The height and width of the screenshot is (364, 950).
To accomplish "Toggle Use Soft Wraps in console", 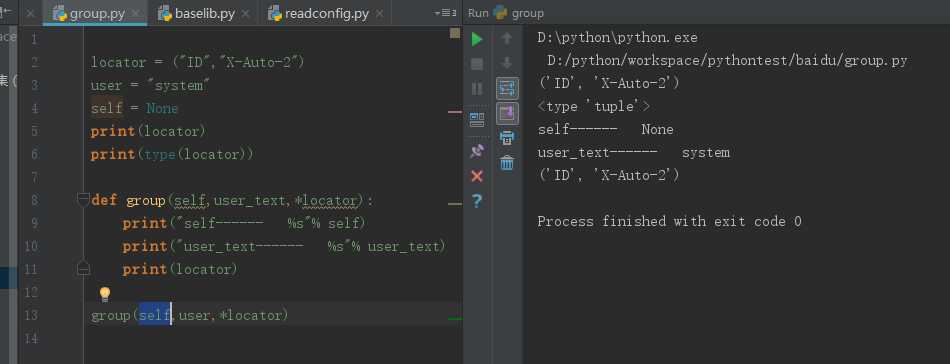I will (507, 88).
